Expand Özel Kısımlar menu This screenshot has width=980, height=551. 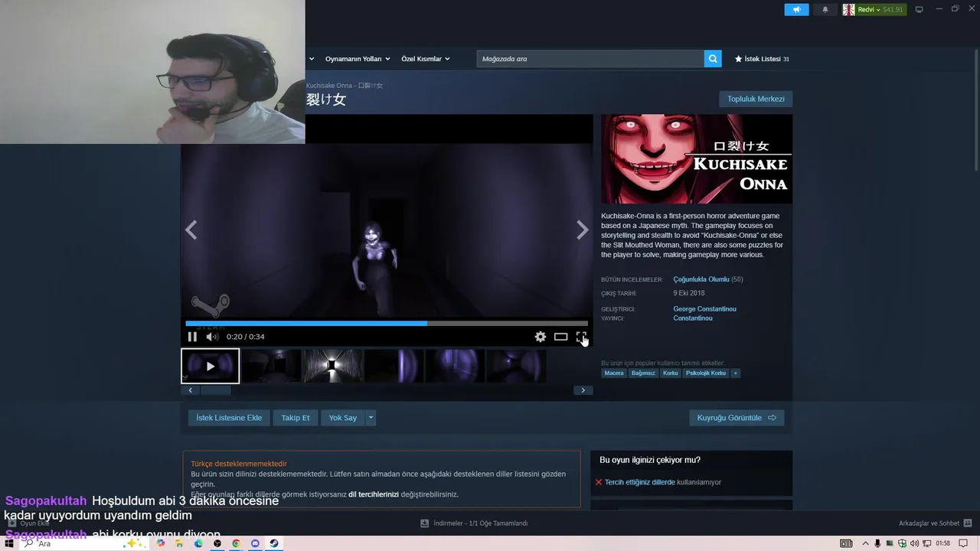click(426, 59)
